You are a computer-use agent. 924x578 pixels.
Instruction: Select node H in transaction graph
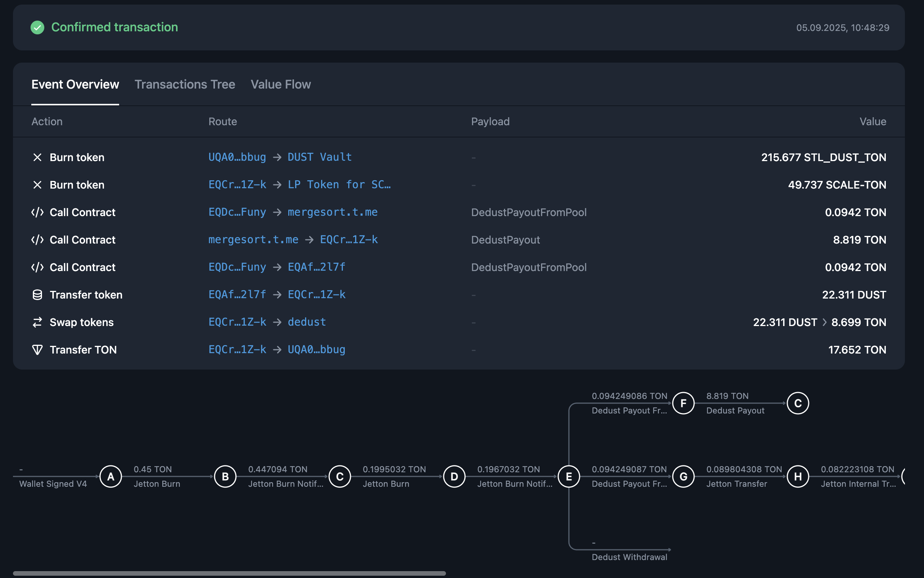point(798,476)
